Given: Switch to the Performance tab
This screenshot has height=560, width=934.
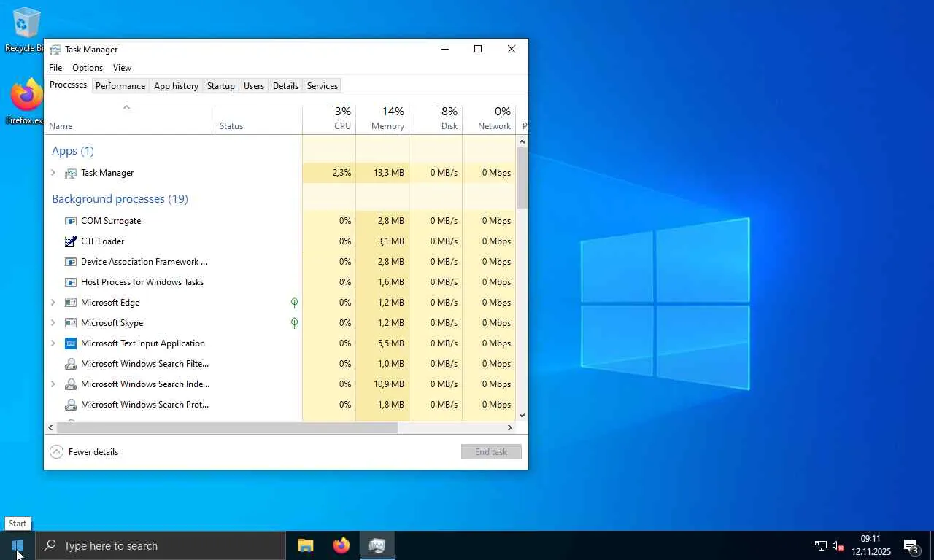Looking at the screenshot, I should [x=120, y=86].
